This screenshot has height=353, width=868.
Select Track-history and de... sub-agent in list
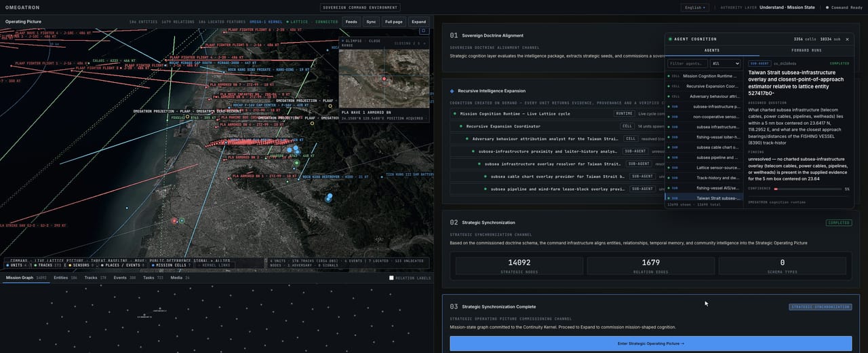(x=704, y=178)
